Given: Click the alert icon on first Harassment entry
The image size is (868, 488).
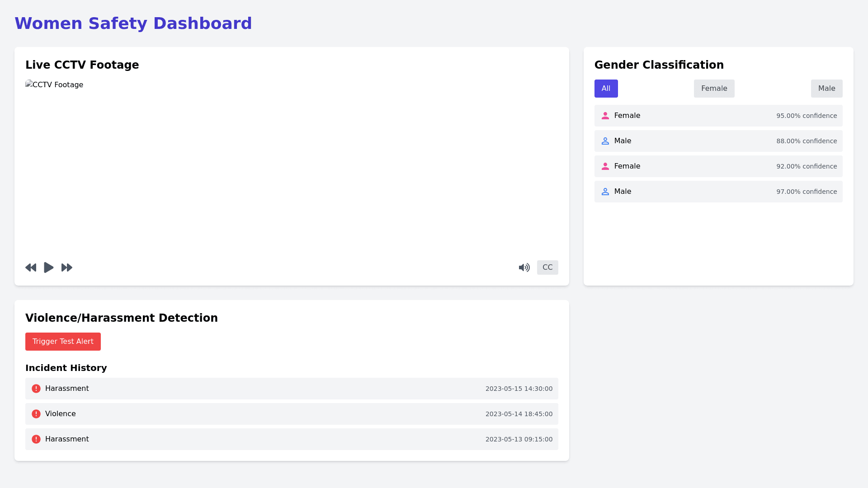Looking at the screenshot, I should (36, 388).
